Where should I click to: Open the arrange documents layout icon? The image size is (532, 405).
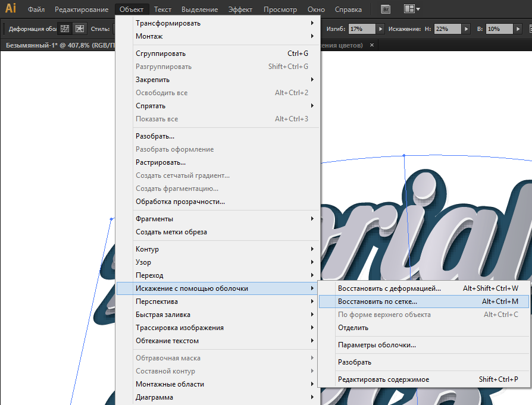[412, 9]
